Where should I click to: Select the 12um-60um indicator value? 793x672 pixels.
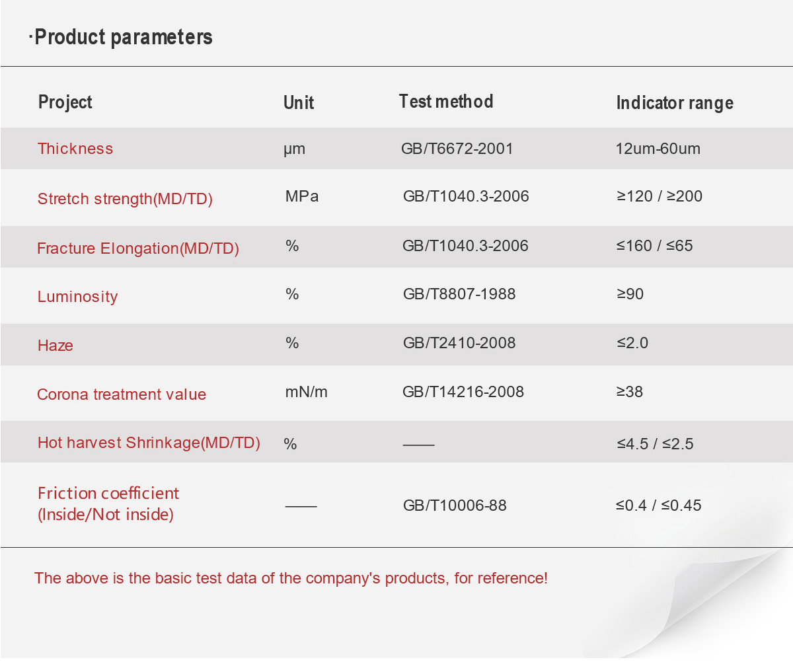[x=658, y=149]
